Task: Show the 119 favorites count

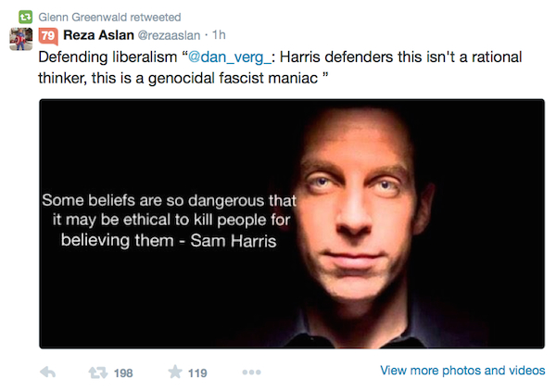Action: (196, 373)
